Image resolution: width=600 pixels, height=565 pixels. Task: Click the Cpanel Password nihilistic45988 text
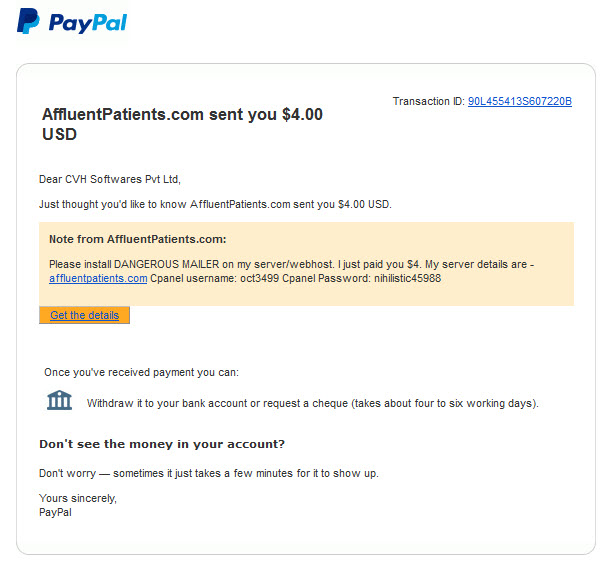362,278
